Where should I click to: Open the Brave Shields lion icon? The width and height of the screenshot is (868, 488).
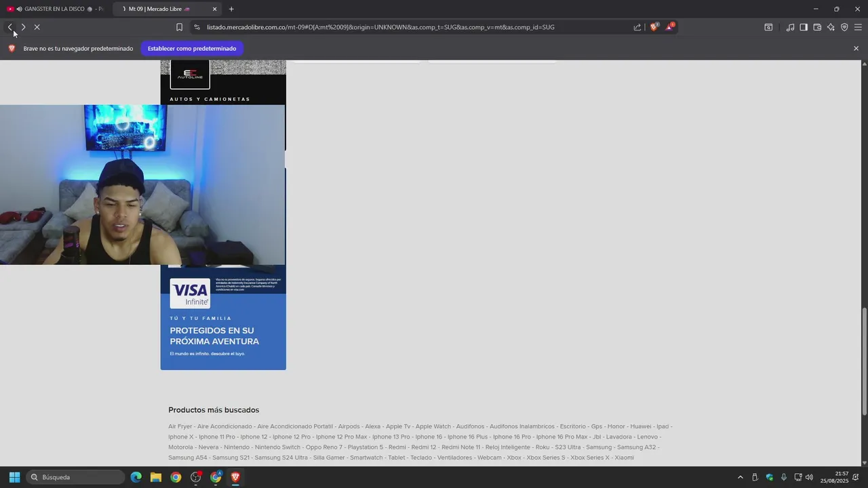coord(654,27)
